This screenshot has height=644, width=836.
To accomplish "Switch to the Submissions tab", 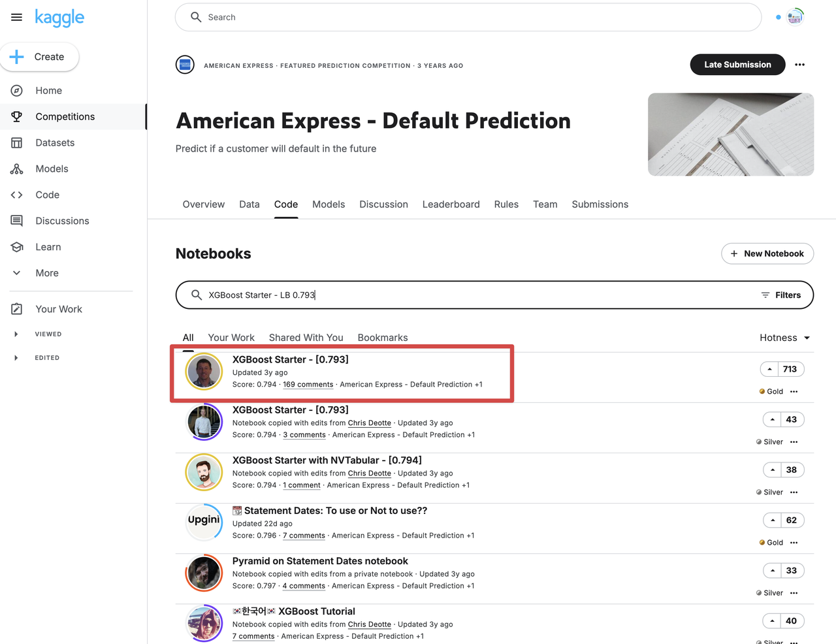I will (x=600, y=204).
